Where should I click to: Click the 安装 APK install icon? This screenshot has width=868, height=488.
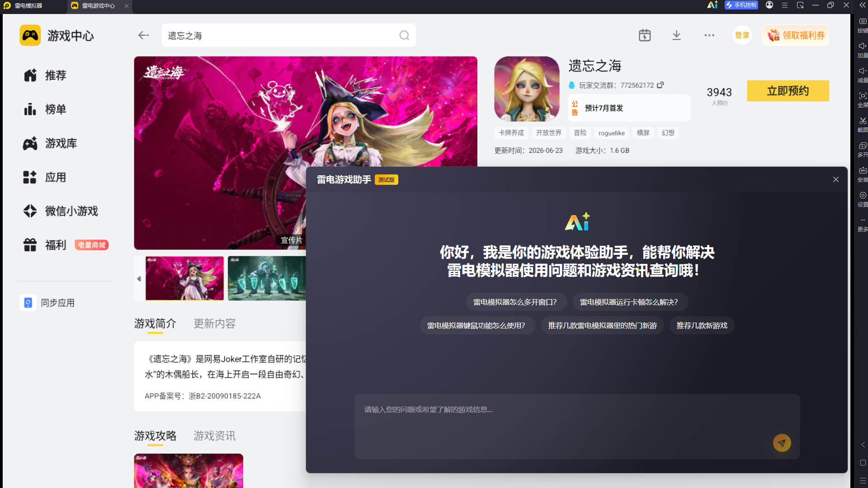click(863, 170)
